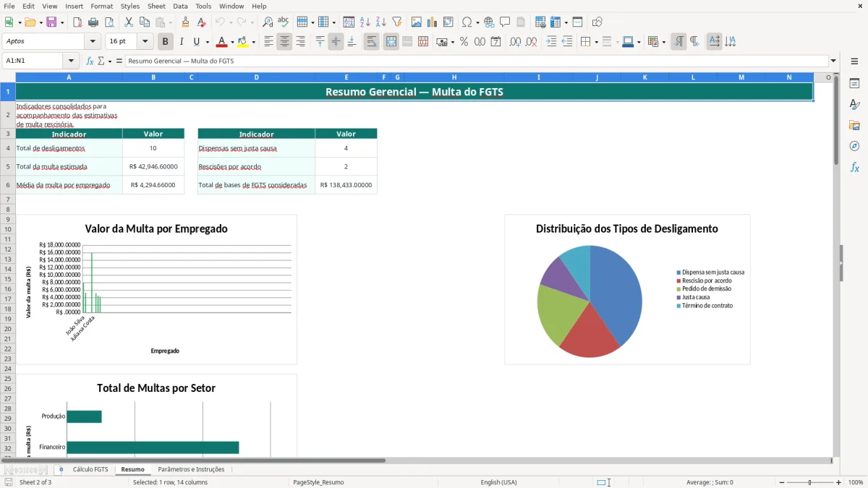
Task: Insert a chart
Action: [433, 22]
